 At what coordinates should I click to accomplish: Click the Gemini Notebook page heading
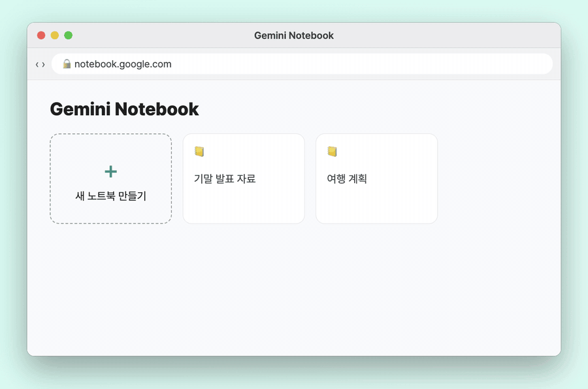124,109
